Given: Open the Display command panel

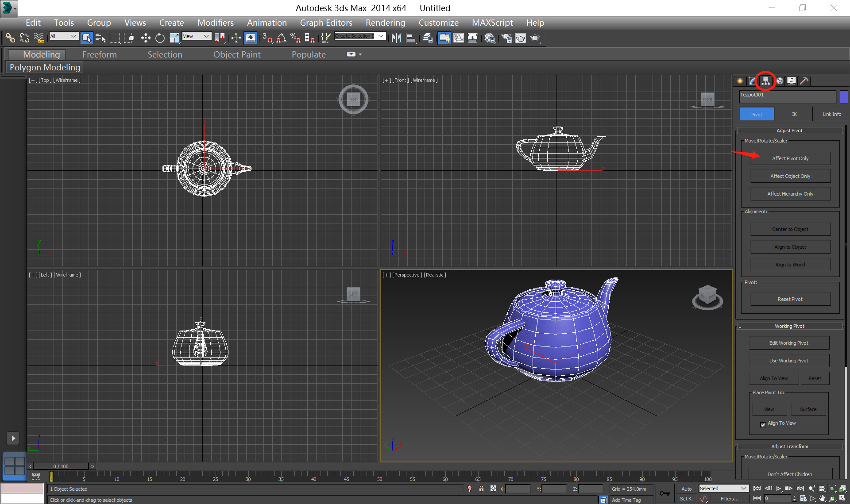Looking at the screenshot, I should (792, 81).
